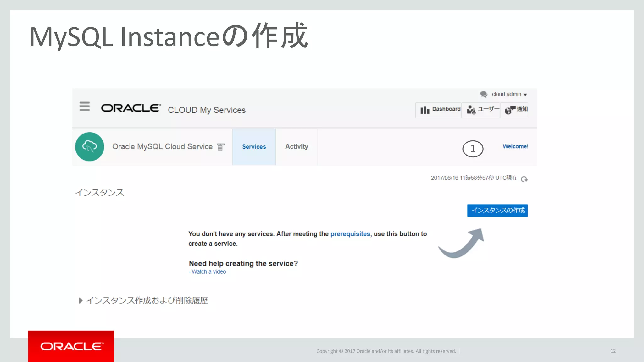Switch to the Services tab
The height and width of the screenshot is (362, 644).
[254, 147]
